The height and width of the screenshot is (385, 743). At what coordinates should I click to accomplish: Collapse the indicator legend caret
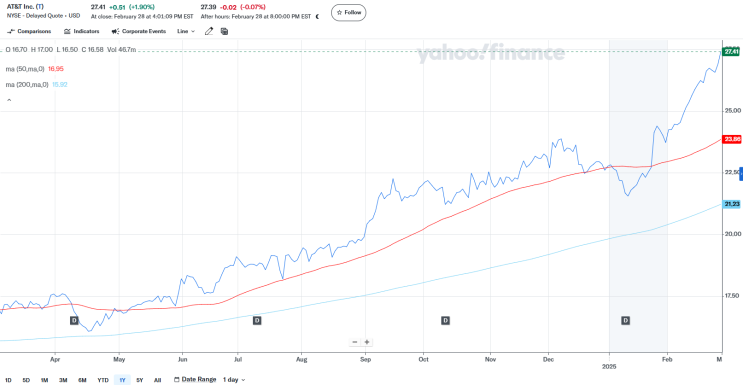pos(9,100)
